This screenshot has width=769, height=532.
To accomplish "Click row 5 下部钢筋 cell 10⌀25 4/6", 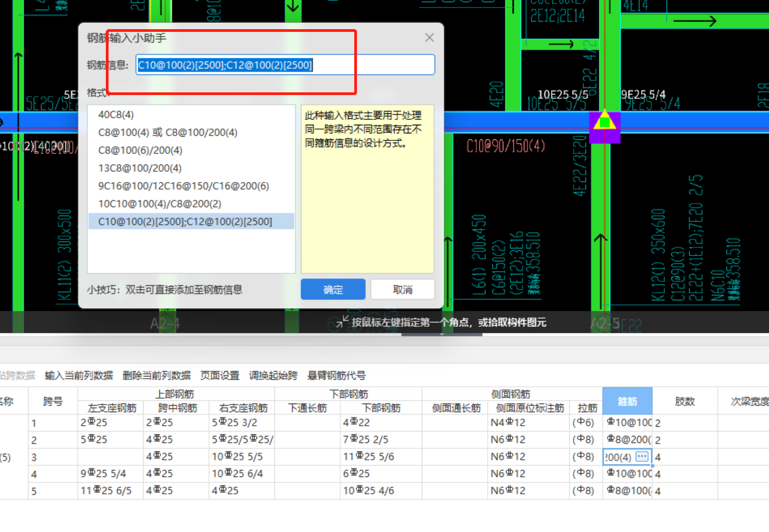I will click(381, 491).
